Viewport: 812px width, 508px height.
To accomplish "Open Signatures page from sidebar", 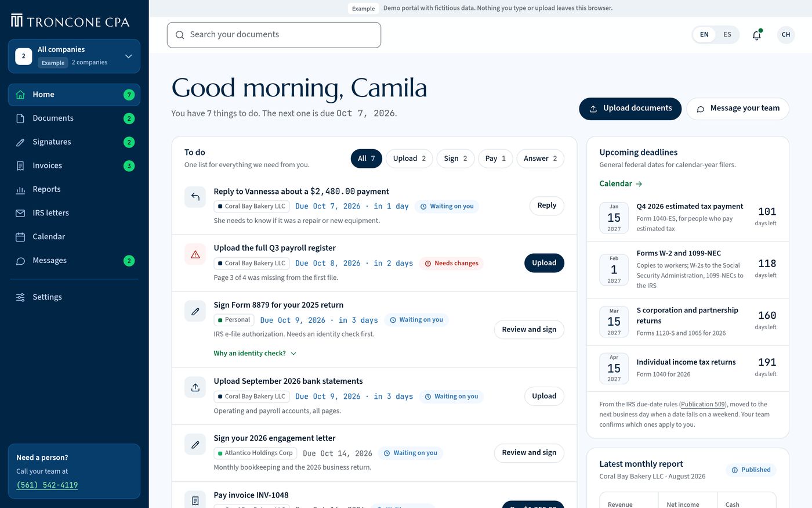I will (74, 142).
